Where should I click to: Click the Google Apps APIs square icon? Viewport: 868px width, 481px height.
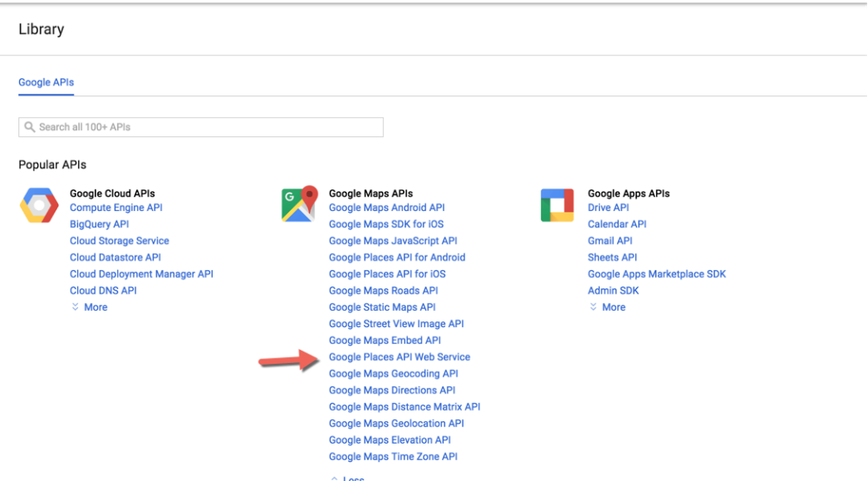[x=557, y=206]
